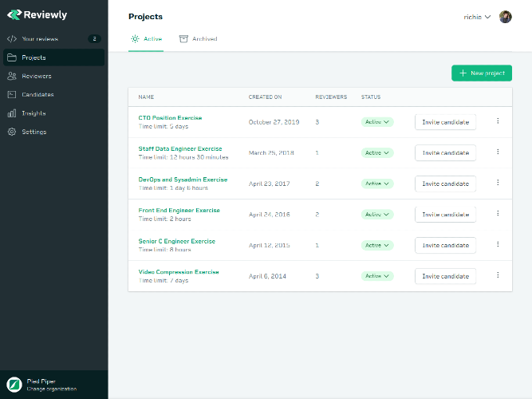Viewport: 532px width, 399px height.
Task: Open the Staff Data Engineer Exercise project
Action: click(180, 148)
